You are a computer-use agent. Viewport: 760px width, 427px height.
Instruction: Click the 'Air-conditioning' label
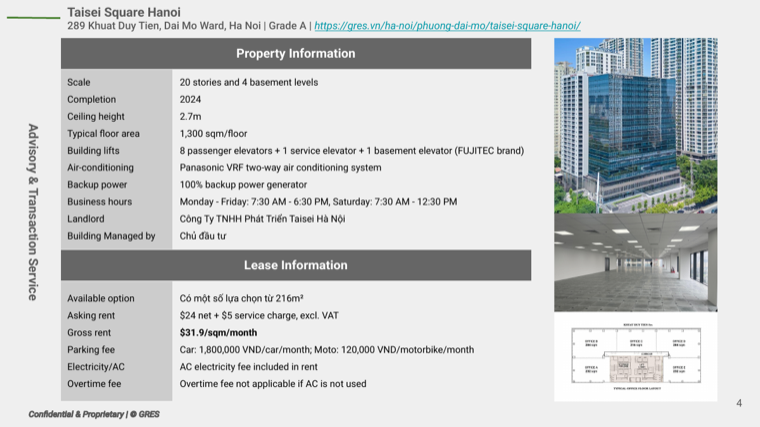click(100, 168)
